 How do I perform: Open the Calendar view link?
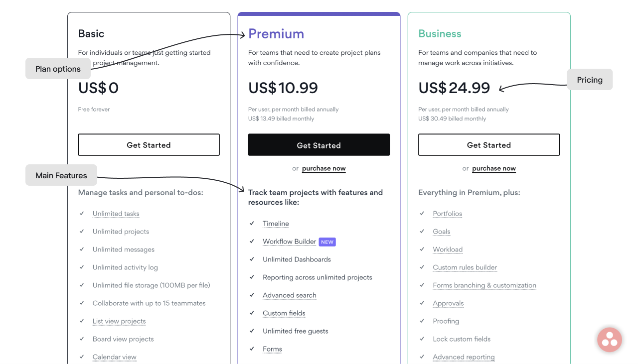pos(114,357)
